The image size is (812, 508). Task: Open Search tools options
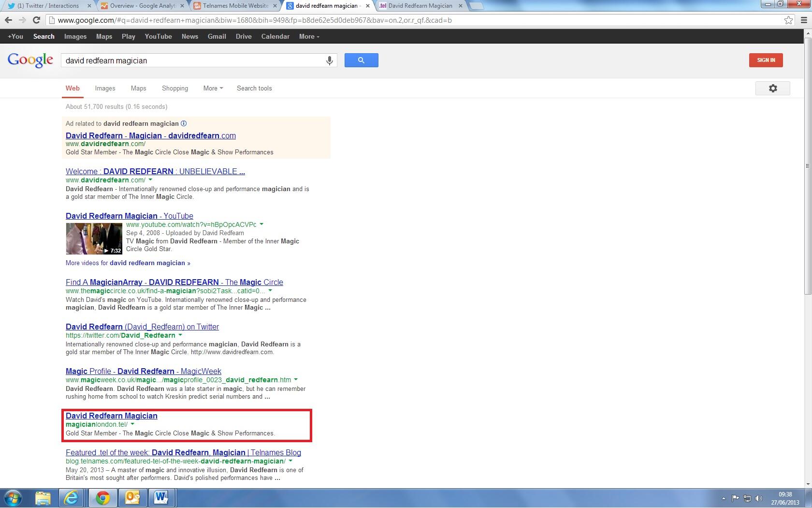pyautogui.click(x=254, y=89)
